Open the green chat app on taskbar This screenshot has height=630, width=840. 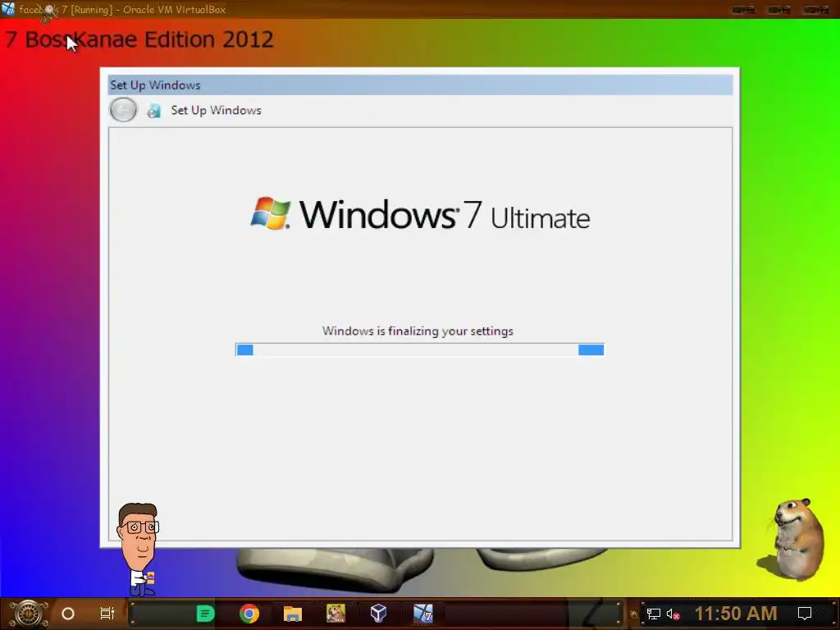[x=205, y=614]
